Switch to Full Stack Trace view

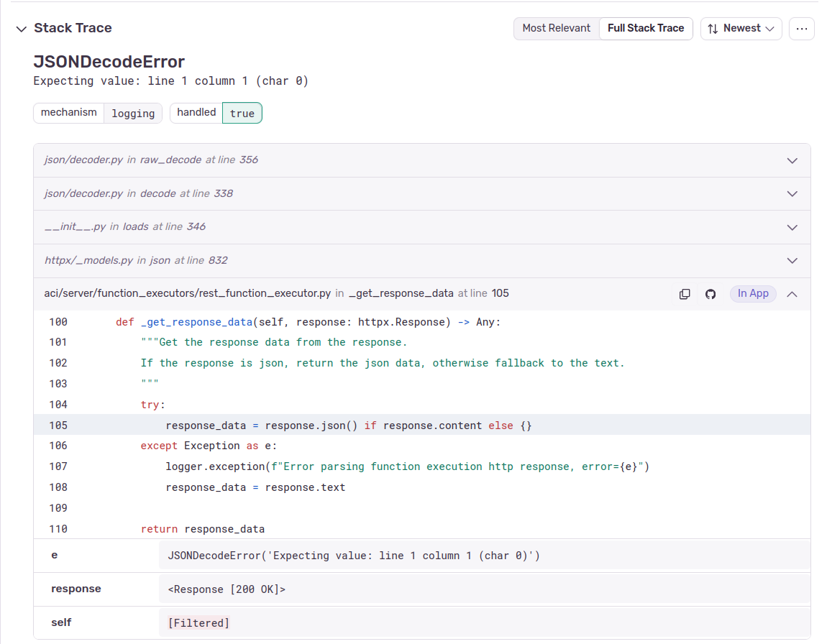click(x=645, y=28)
